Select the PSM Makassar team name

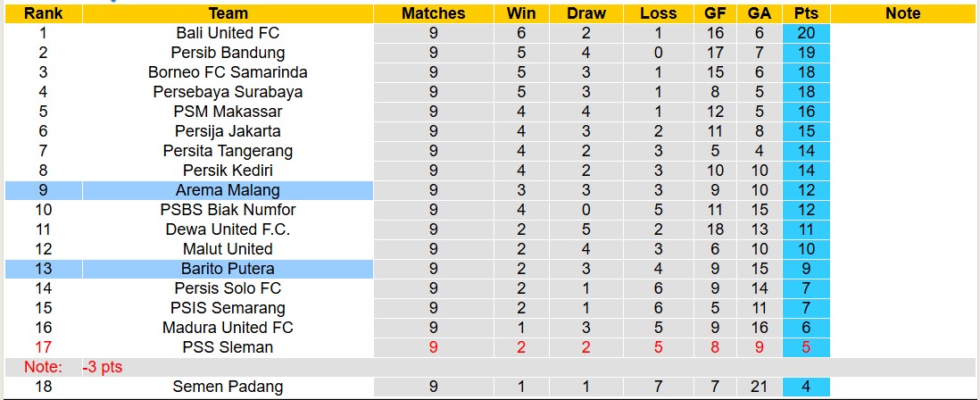pyautogui.click(x=228, y=112)
